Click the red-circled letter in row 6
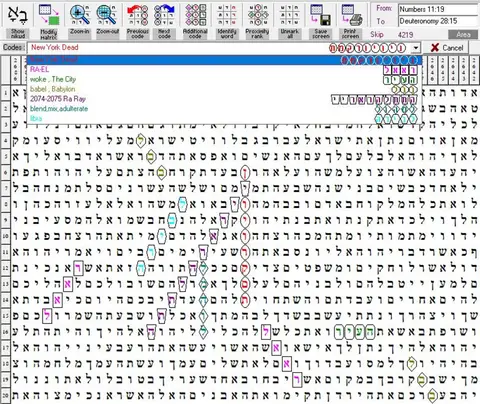480x404 pixels. [245, 173]
